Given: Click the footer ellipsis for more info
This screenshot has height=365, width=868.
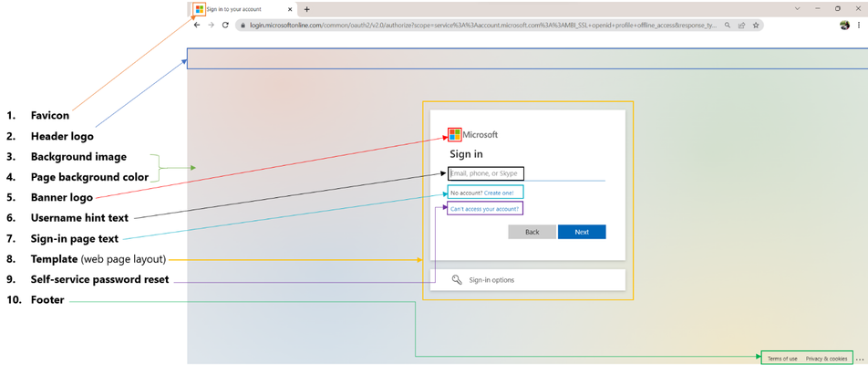Looking at the screenshot, I should click(x=859, y=360).
